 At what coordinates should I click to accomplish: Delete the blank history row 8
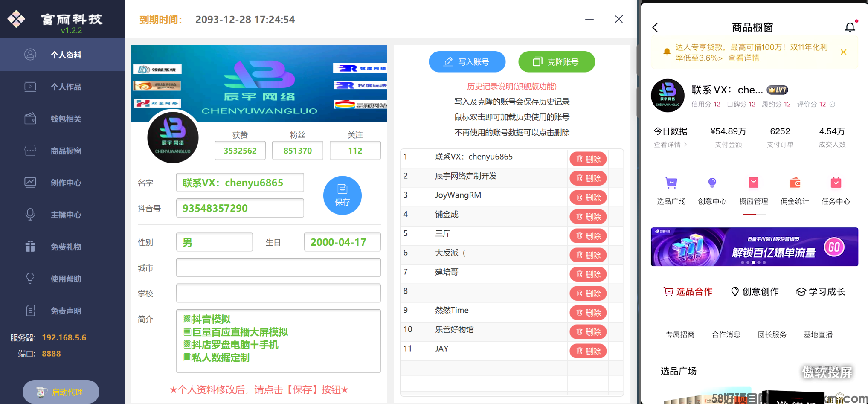588,294
